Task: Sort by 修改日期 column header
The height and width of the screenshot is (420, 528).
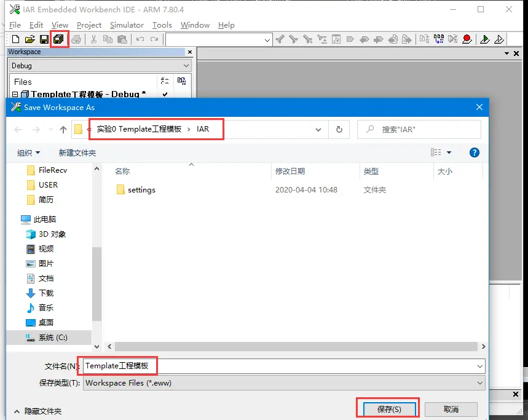Action: pyautogui.click(x=290, y=172)
